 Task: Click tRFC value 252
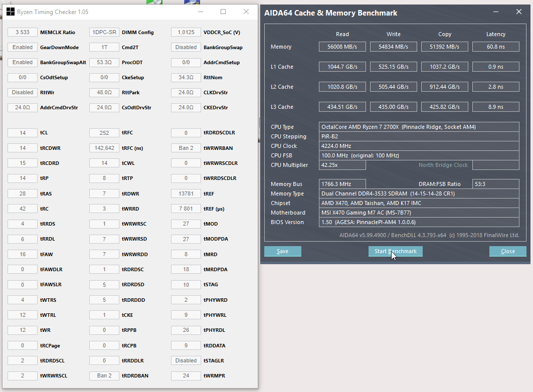point(104,133)
